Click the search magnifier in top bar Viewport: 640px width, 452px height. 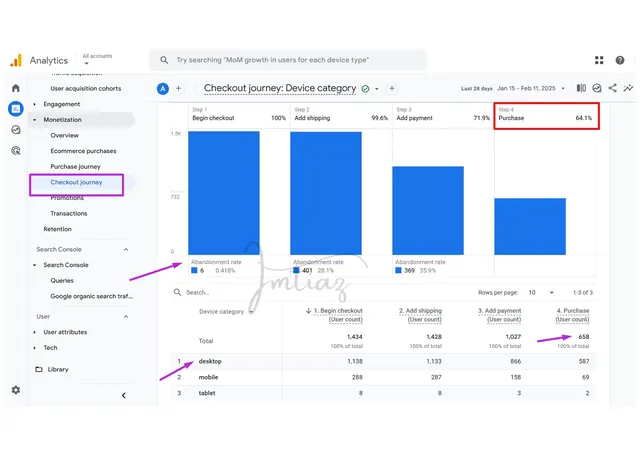pyautogui.click(x=164, y=60)
